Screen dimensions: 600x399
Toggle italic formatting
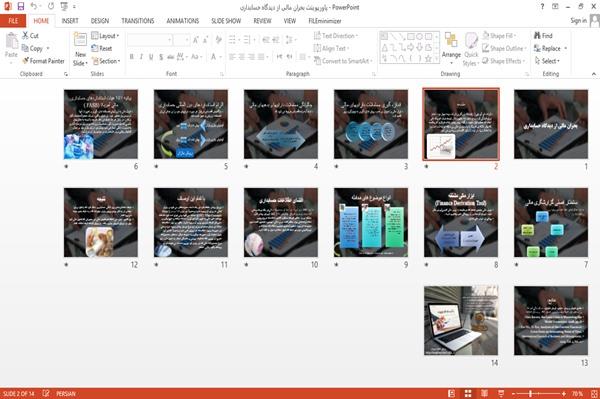[x=141, y=57]
